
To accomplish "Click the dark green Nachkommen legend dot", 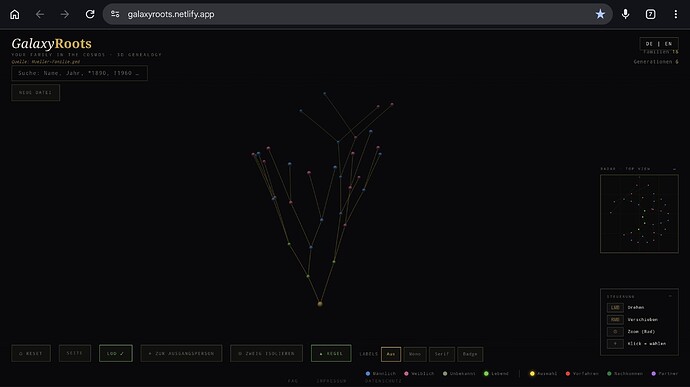I will tap(609, 373).
